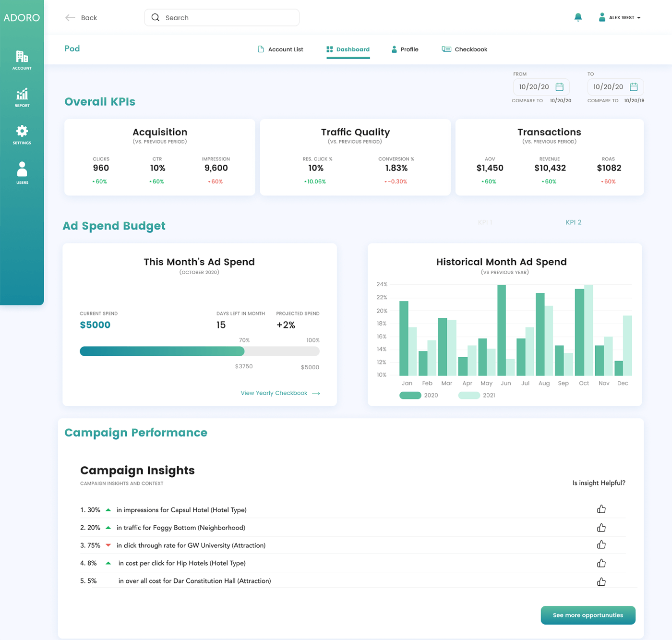
Task: Thumbs up the GW University insight
Action: (x=601, y=544)
